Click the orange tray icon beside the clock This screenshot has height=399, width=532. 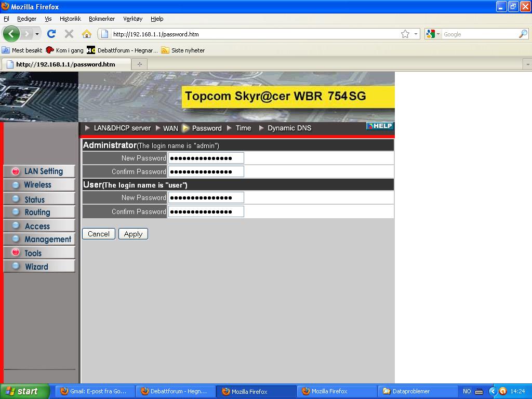tap(503, 391)
